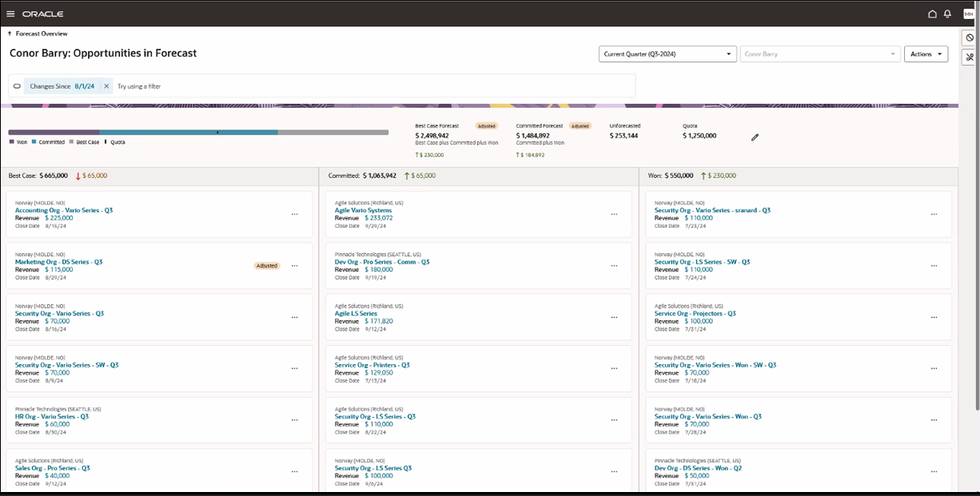Edit the quota with pencil icon
This screenshot has height=496, width=980.
755,137
